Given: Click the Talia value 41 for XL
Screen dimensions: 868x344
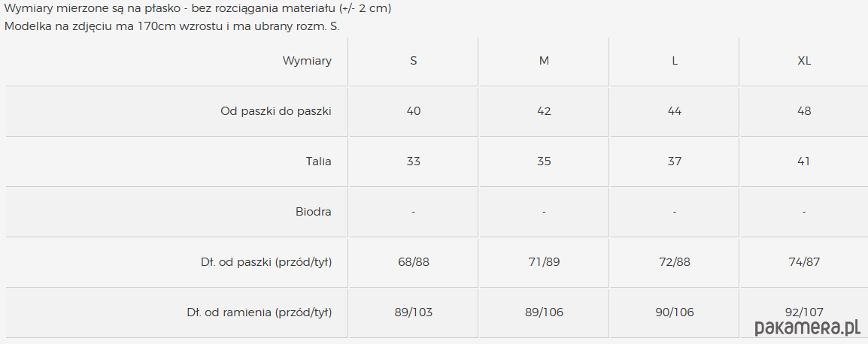Looking at the screenshot, I should 804,161.
